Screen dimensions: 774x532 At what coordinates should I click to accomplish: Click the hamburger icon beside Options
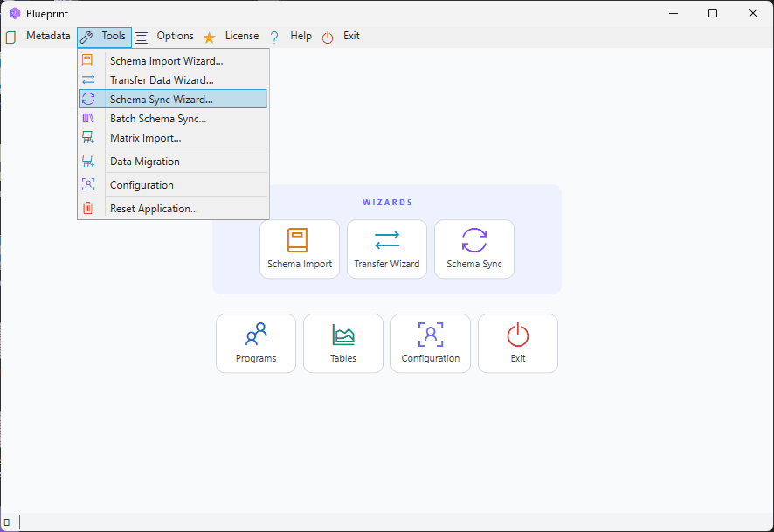141,37
